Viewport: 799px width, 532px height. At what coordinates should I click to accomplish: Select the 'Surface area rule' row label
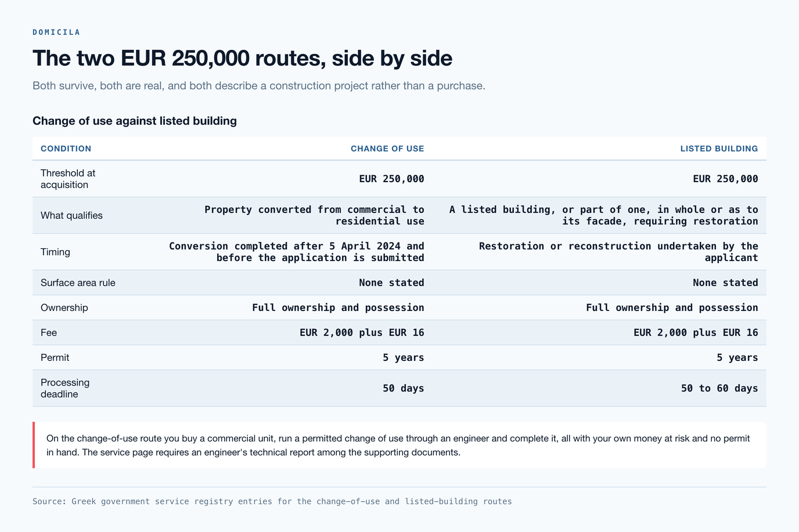coord(78,283)
